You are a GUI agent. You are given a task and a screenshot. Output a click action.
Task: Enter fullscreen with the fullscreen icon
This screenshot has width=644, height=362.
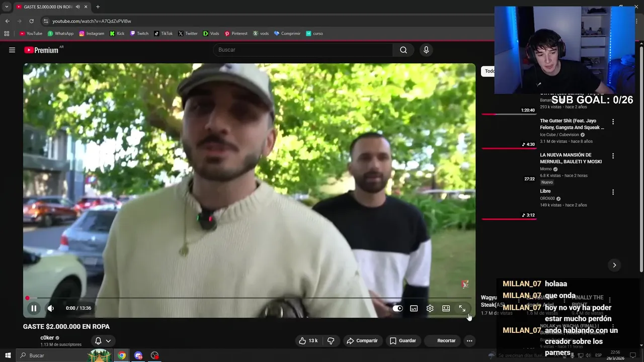(x=462, y=308)
